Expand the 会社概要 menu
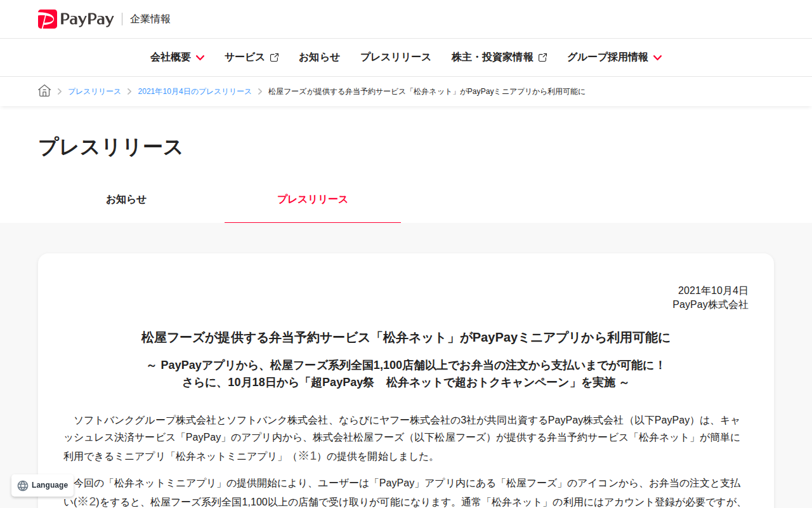 pyautogui.click(x=177, y=57)
